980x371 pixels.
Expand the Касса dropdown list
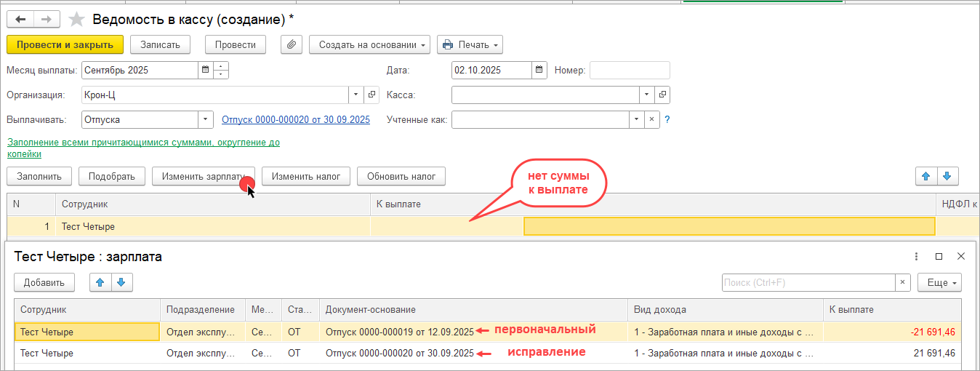(x=647, y=95)
